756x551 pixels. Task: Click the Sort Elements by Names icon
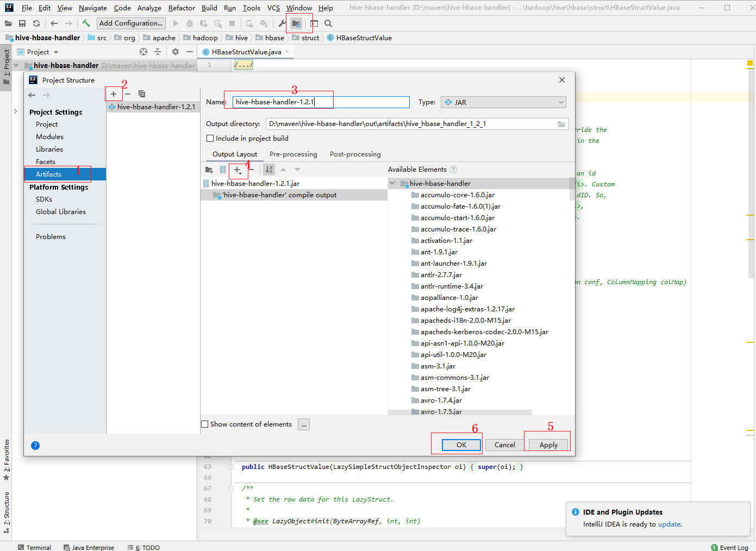[x=269, y=170]
